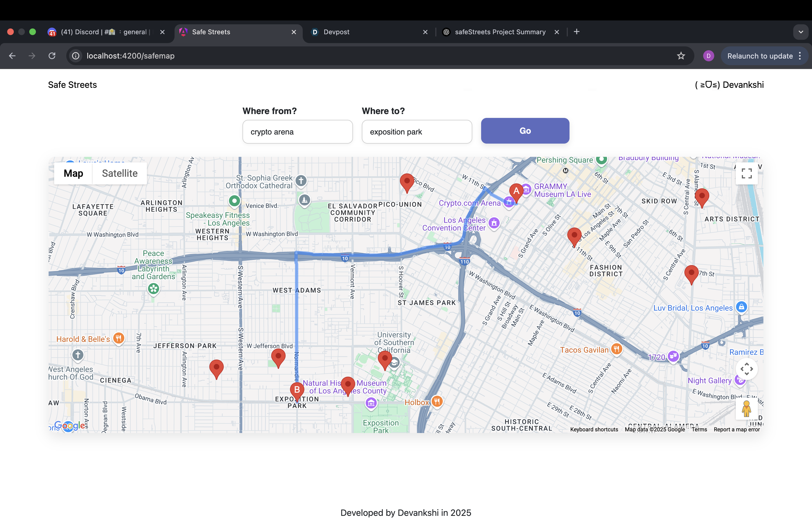Select the Map view type
Viewport: 812px width, 528px height.
[73, 173]
